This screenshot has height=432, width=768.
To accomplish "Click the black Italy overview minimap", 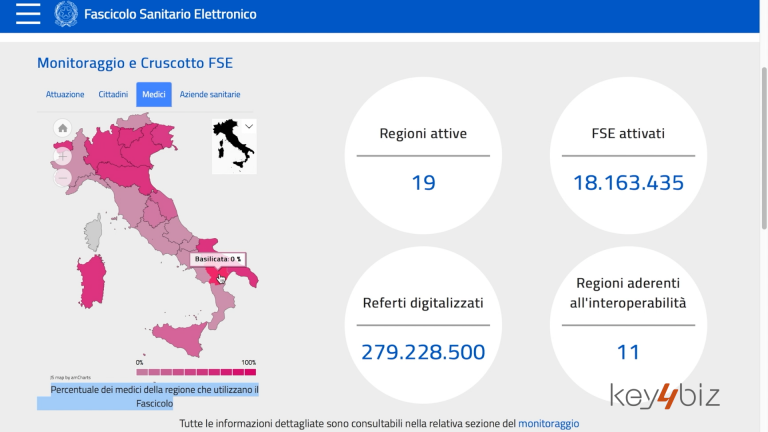I will 233,145.
